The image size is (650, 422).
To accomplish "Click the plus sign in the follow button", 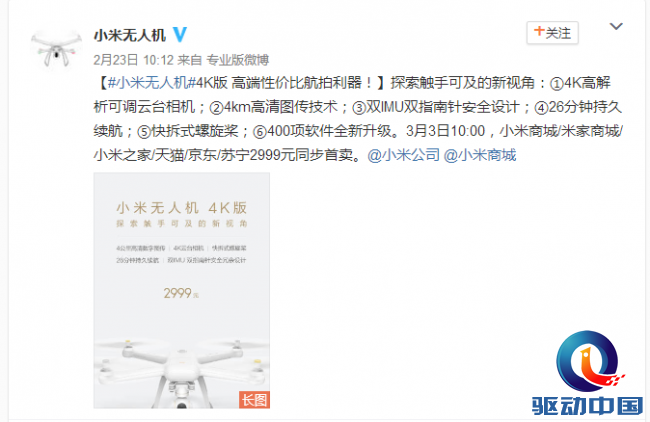I will (538, 32).
